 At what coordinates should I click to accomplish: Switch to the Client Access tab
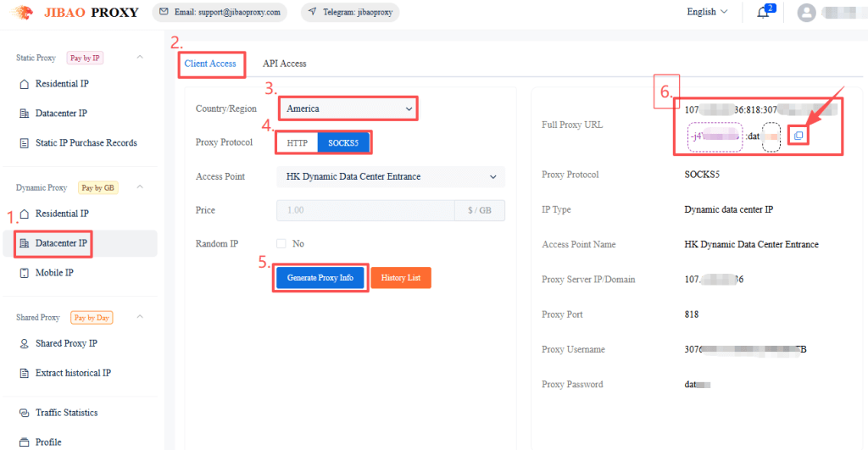click(x=210, y=64)
